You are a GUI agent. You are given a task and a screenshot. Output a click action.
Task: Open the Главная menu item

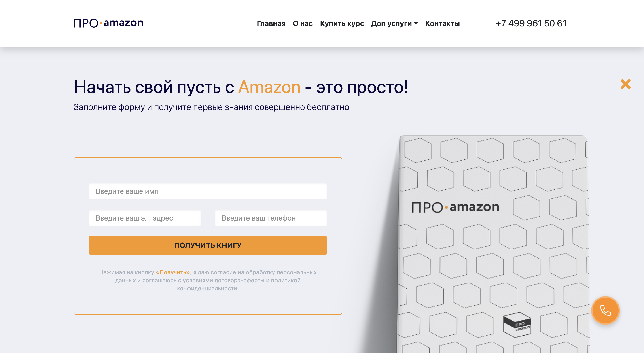point(271,23)
